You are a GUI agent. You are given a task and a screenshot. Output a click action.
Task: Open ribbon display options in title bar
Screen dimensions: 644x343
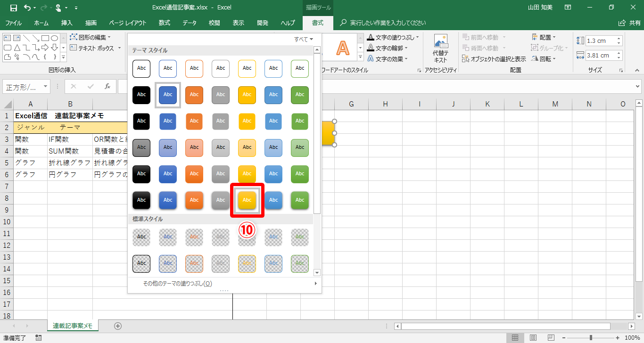pos(568,8)
